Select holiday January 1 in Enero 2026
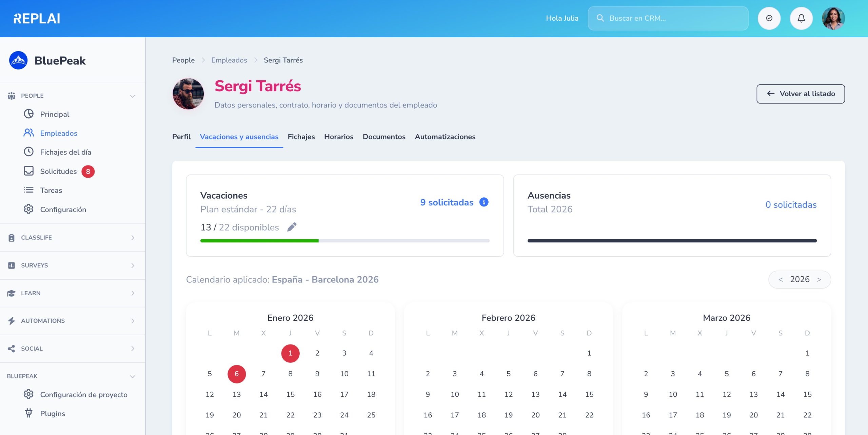This screenshot has height=435, width=868. pos(290,353)
